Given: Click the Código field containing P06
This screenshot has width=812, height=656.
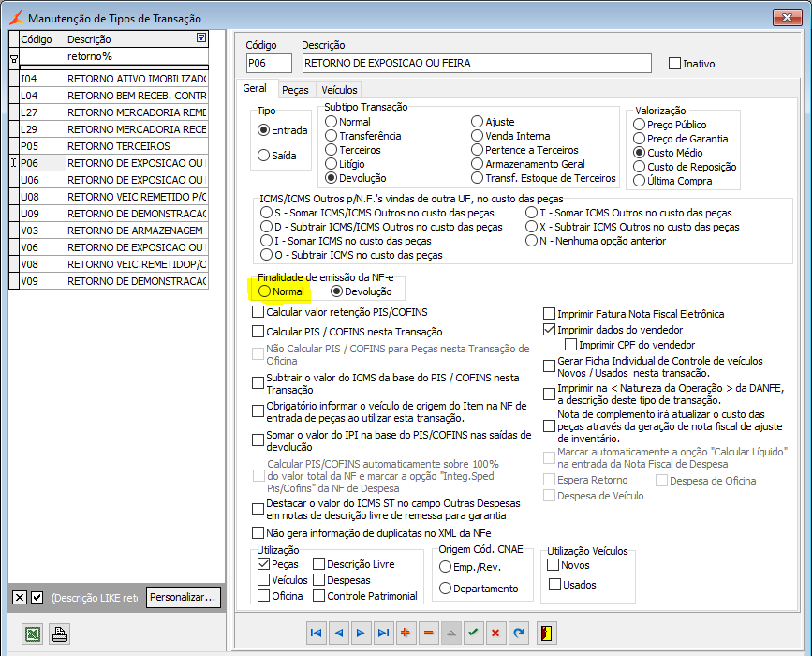Looking at the screenshot, I should click(x=270, y=63).
